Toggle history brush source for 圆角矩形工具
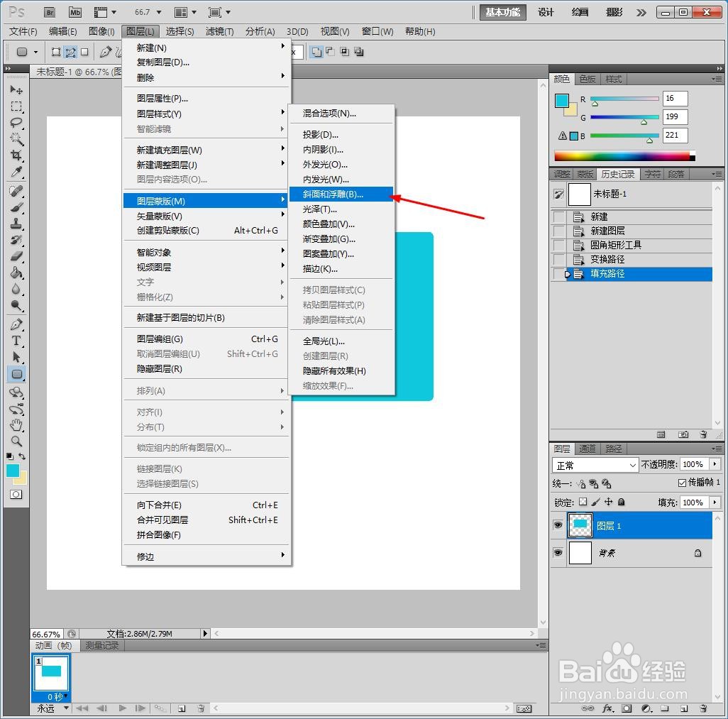 (x=559, y=245)
